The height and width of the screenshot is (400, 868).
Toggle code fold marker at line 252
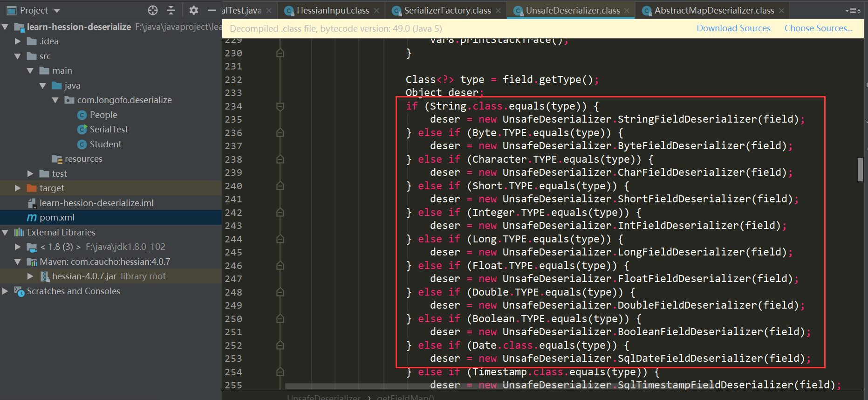click(x=280, y=345)
